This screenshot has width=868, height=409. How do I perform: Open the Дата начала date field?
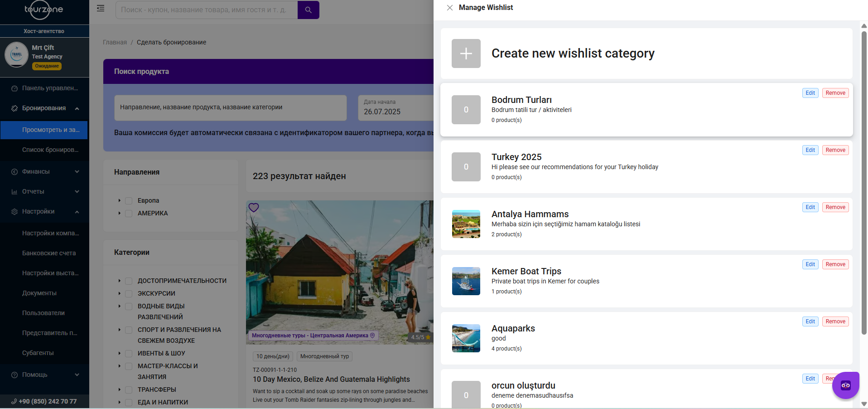pyautogui.click(x=395, y=107)
